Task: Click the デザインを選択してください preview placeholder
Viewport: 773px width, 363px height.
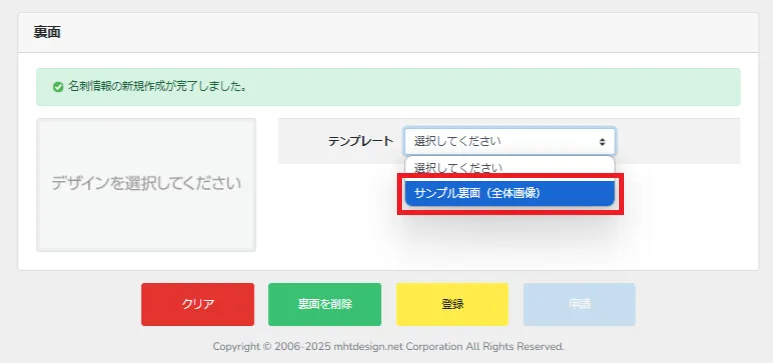Action: [x=146, y=184]
